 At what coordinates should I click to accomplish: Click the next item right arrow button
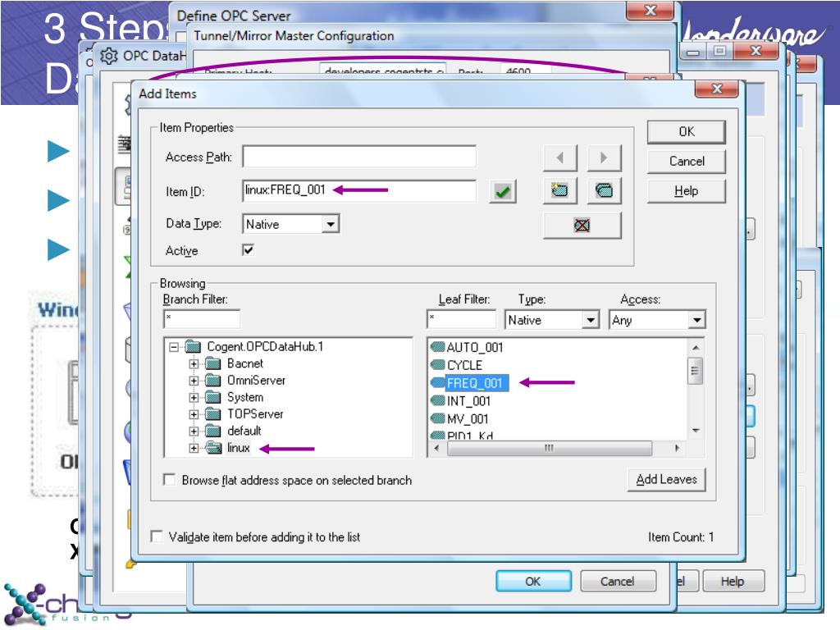pyautogui.click(x=604, y=157)
